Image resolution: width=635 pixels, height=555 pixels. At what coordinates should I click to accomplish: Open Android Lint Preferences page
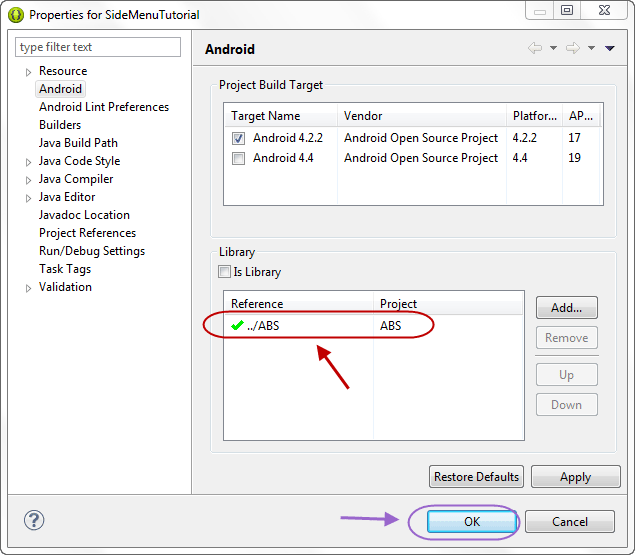[x=104, y=107]
